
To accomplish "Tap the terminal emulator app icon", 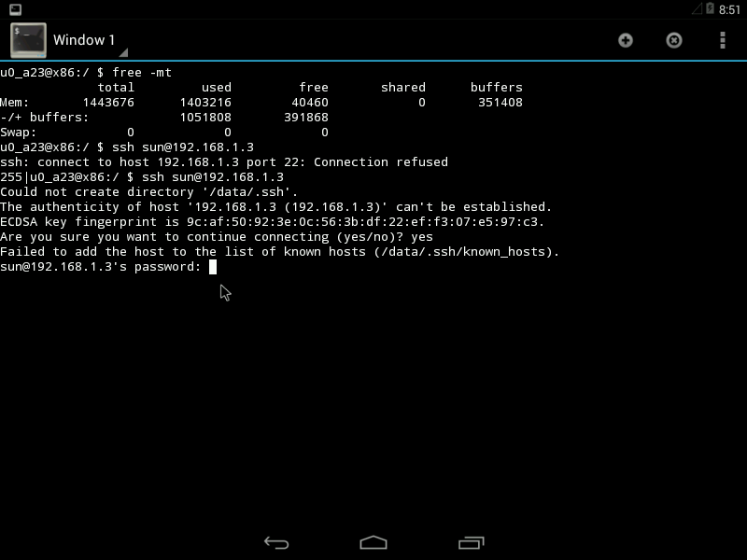I will (25, 40).
